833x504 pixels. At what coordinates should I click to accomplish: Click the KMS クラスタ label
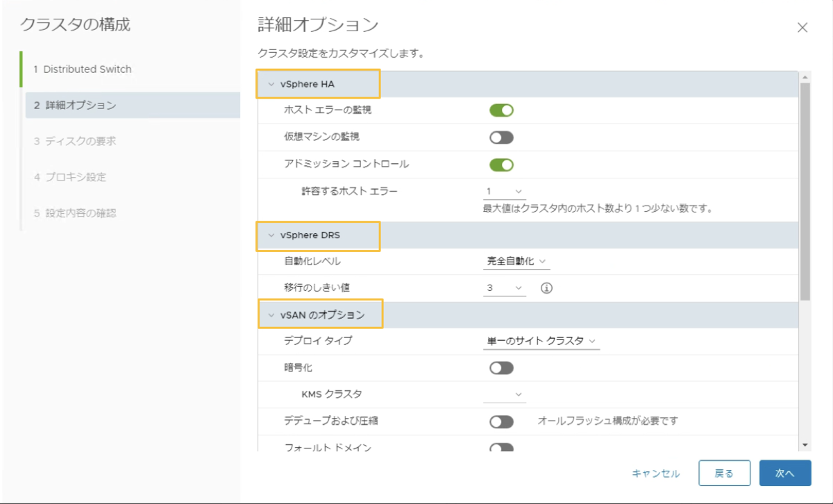pos(332,394)
